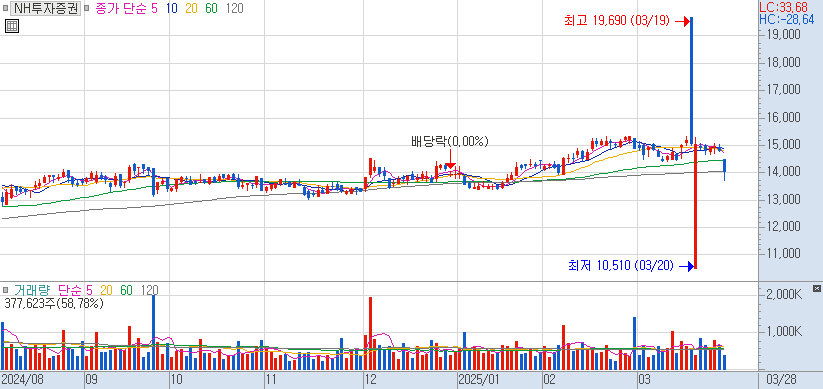Click the NH투자증권 stock name button
Screen dimensions: 823x389
pos(46,9)
